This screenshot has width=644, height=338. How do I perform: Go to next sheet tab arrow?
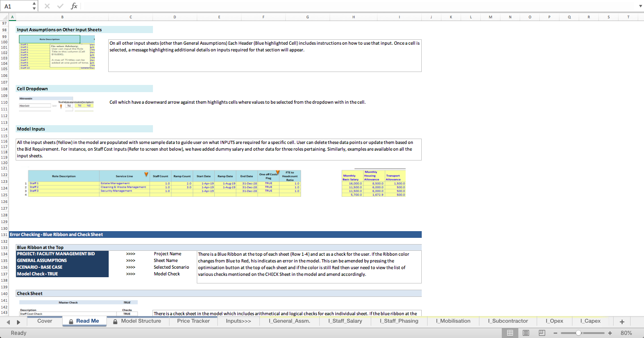(18, 321)
